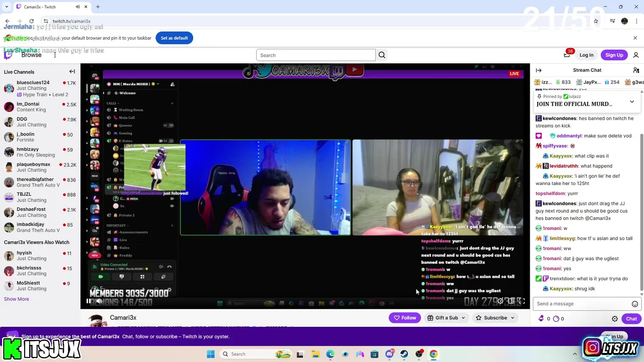
Task: Open bluesclues124 channel in sidebar
Action: (x=39, y=88)
